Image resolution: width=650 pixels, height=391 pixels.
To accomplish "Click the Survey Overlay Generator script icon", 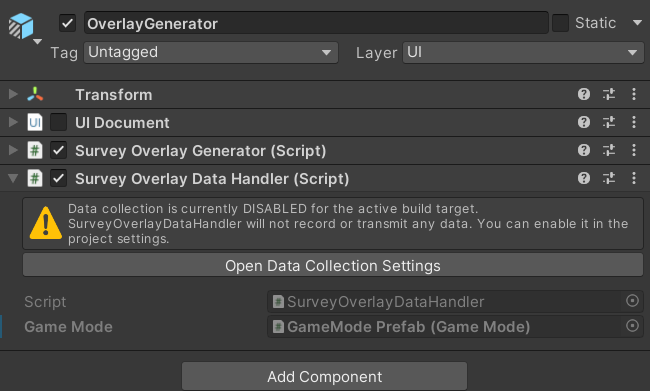I will click(35, 150).
